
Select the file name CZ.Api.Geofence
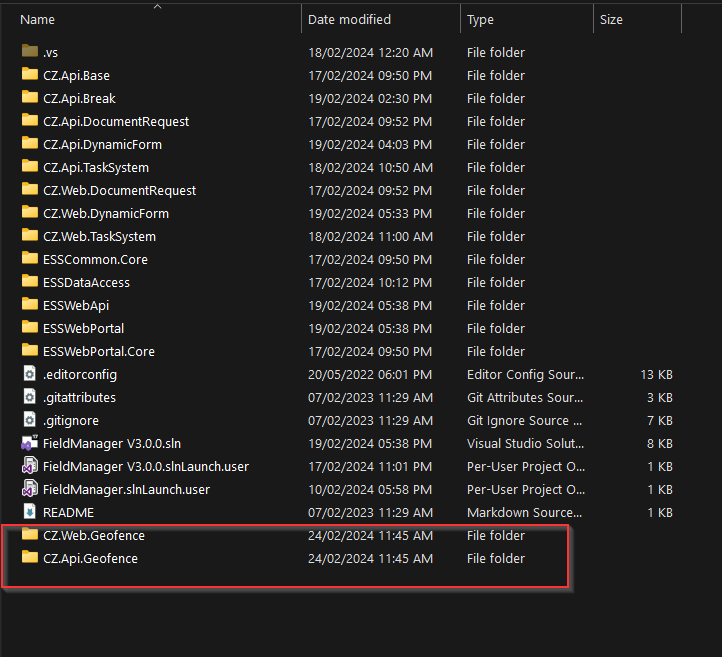click(90, 559)
